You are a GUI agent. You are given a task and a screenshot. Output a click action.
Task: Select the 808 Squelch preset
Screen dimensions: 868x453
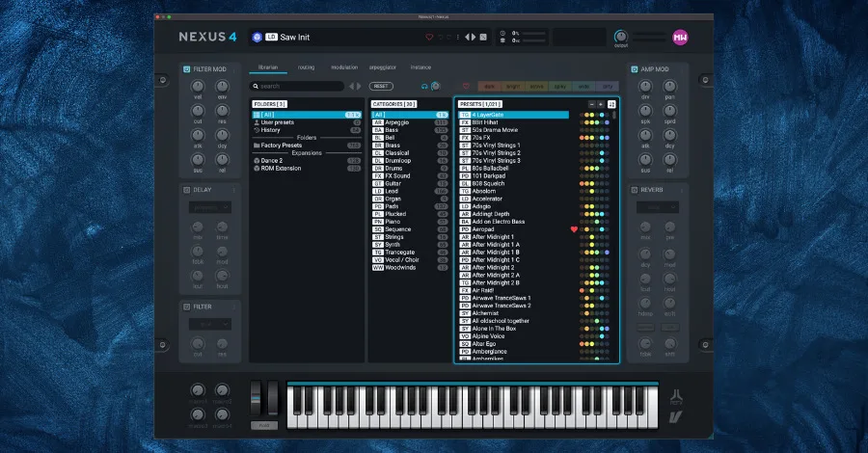[514, 184]
